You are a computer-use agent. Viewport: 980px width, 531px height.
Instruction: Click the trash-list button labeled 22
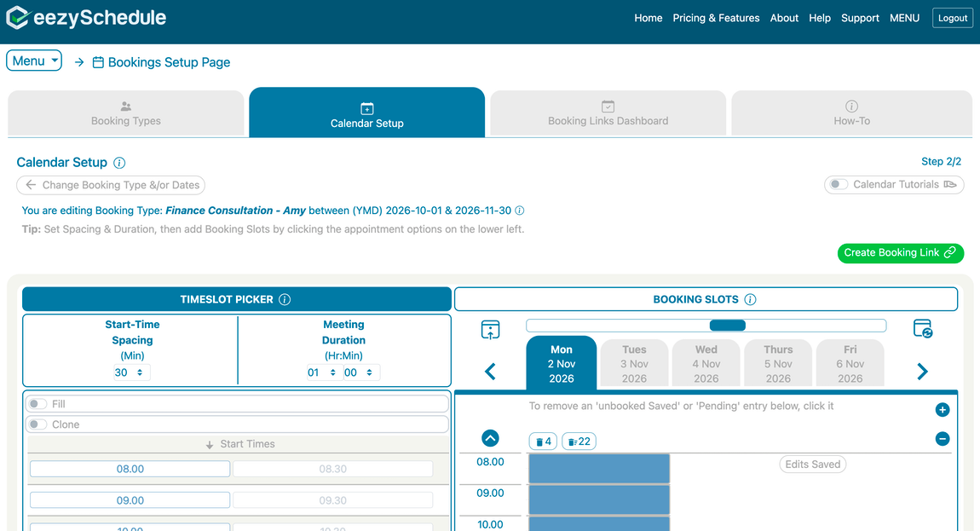579,442
